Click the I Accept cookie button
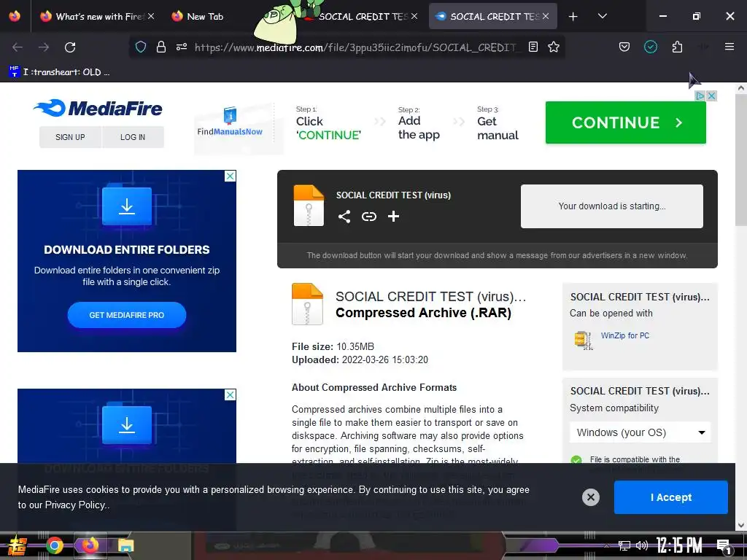Screen dimensions: 747x560 click(671, 497)
